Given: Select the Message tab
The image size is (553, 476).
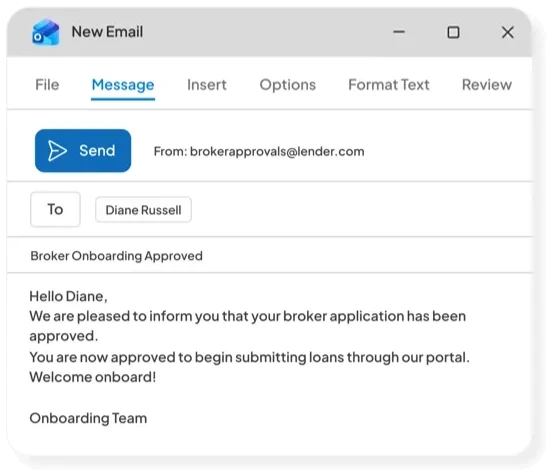Looking at the screenshot, I should [x=123, y=85].
